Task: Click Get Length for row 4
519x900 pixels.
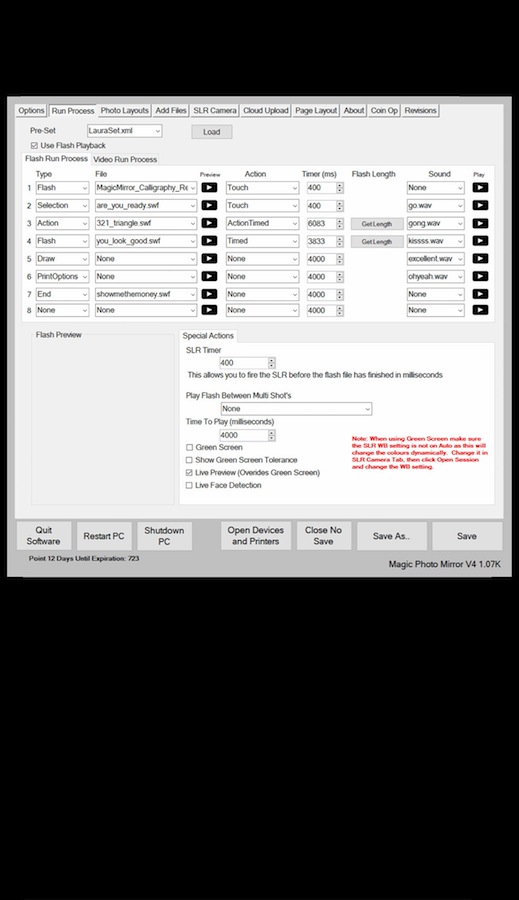Action: point(377,242)
